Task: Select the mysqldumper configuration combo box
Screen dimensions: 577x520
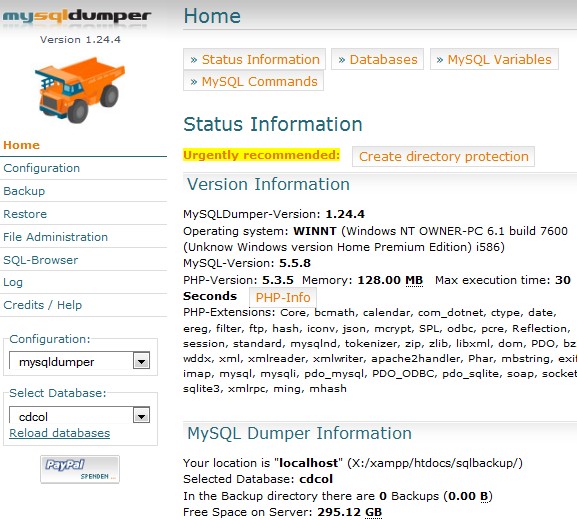Action: pyautogui.click(x=79, y=361)
